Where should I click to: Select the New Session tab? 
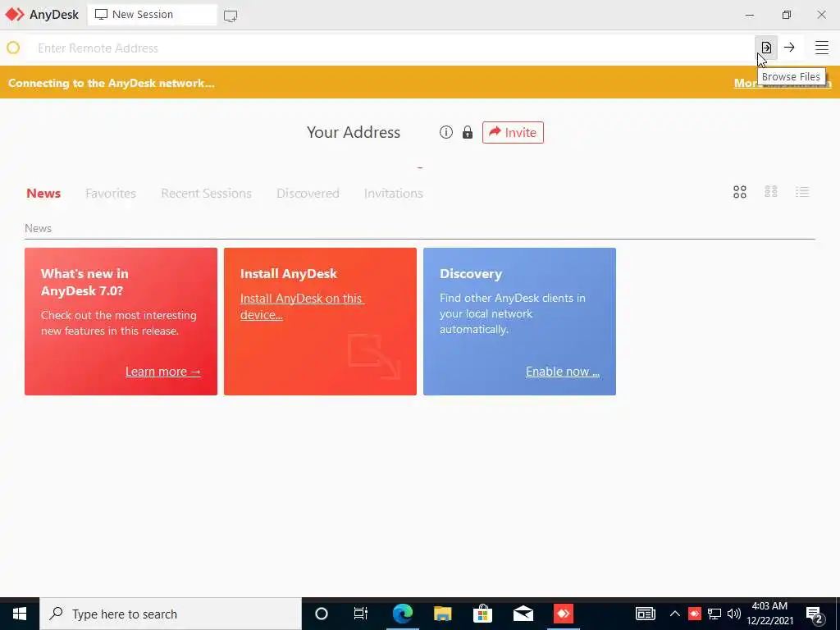pyautogui.click(x=152, y=15)
